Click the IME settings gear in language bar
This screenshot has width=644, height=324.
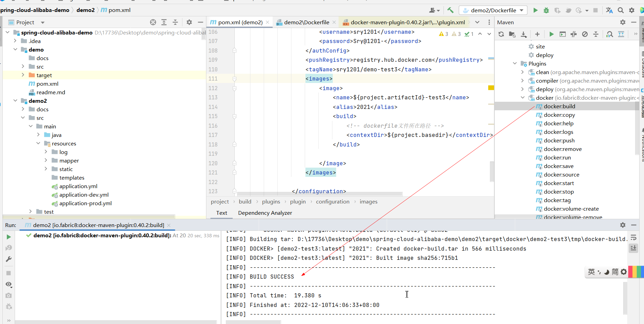[624, 272]
